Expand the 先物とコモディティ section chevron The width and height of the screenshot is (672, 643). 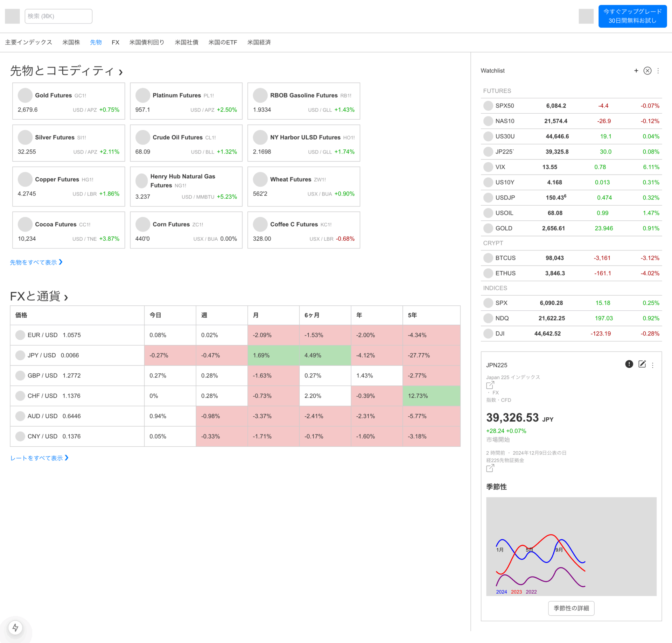[x=121, y=72]
